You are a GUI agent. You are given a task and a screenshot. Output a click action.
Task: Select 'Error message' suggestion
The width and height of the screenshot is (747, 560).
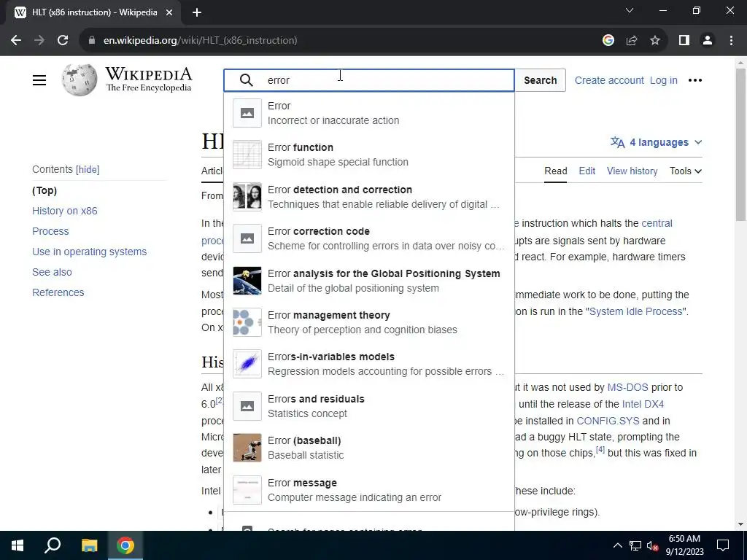(x=368, y=489)
